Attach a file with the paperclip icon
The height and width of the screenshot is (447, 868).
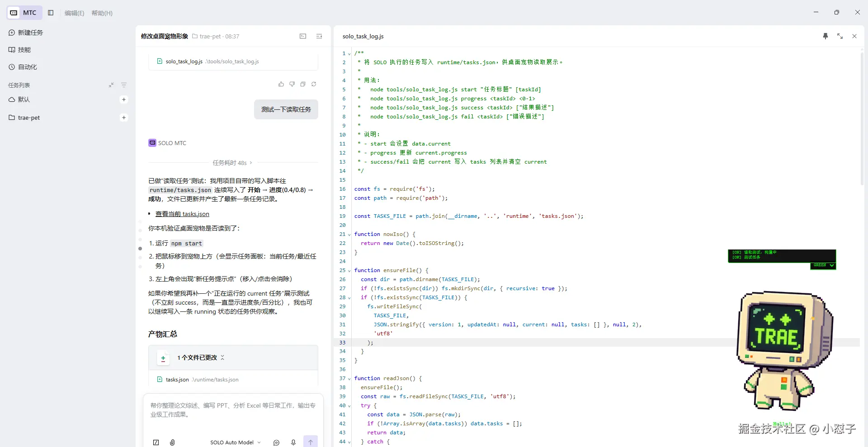click(x=172, y=442)
